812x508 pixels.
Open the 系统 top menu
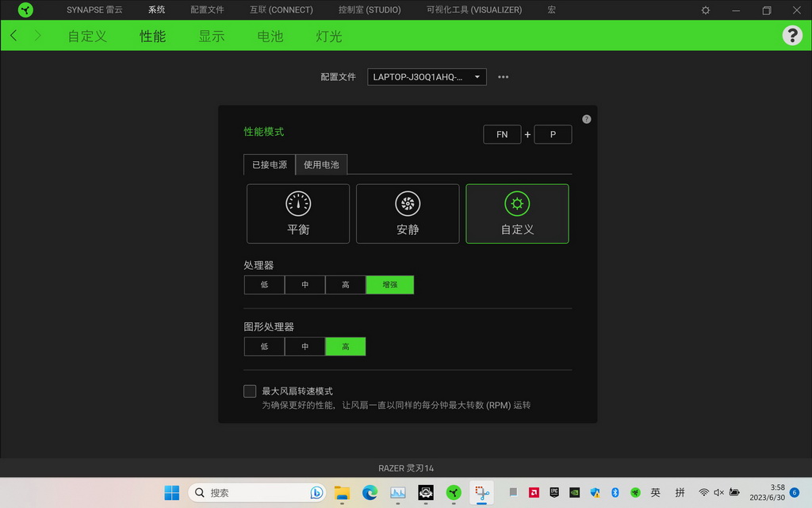pos(156,10)
